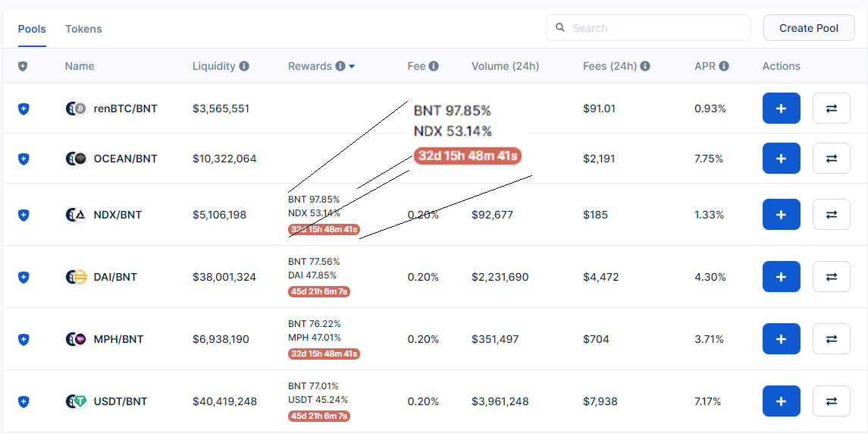868x434 pixels.
Task: Toggle the shield filter in the table header
Action: pos(23,67)
